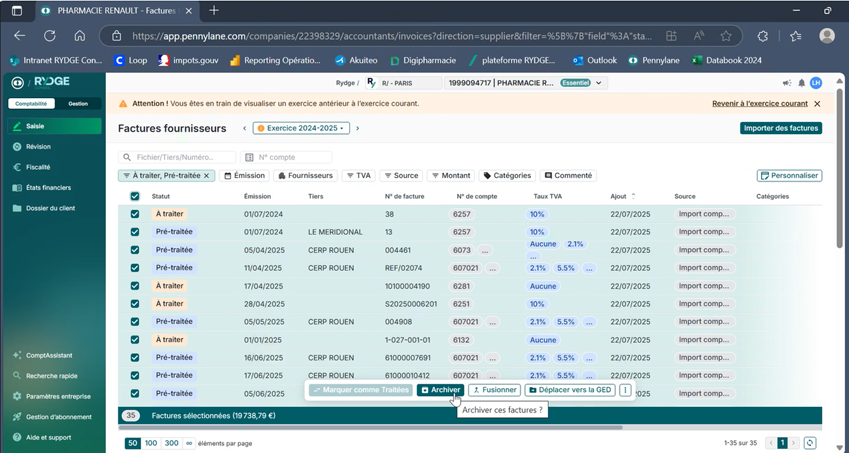Click the Fichier/Tiers/Numéro search field
The image size is (849, 453).
[178, 157]
